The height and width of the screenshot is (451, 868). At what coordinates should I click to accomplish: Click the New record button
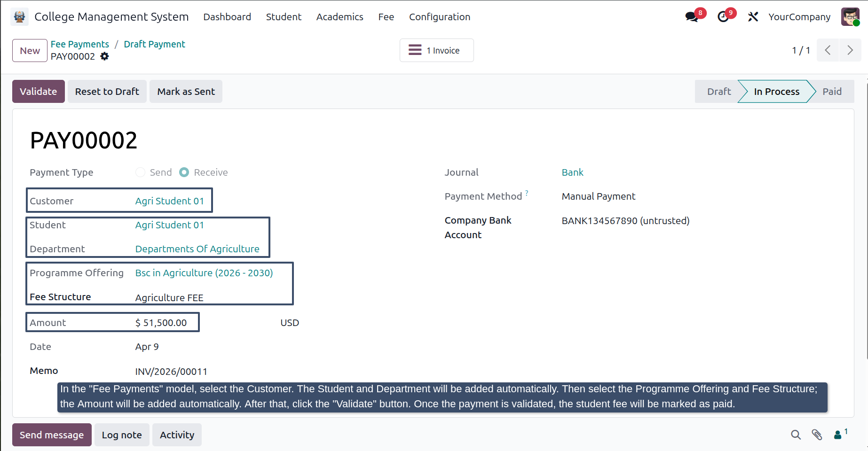coord(30,51)
